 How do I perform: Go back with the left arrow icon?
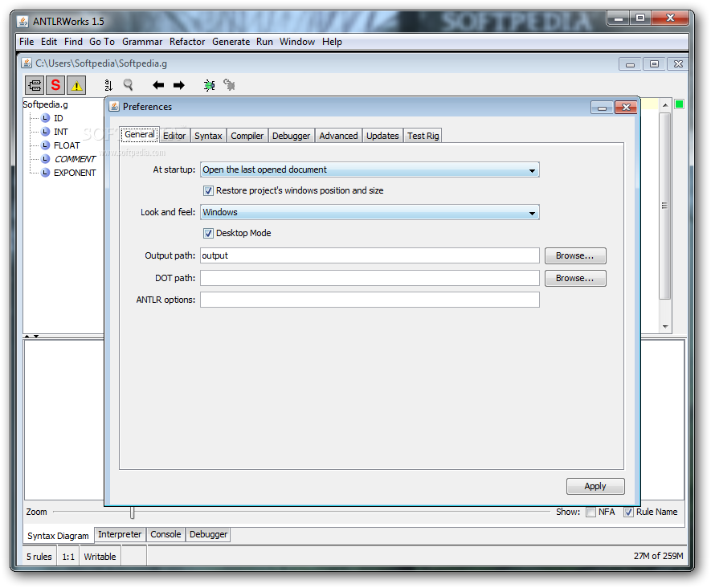click(158, 85)
